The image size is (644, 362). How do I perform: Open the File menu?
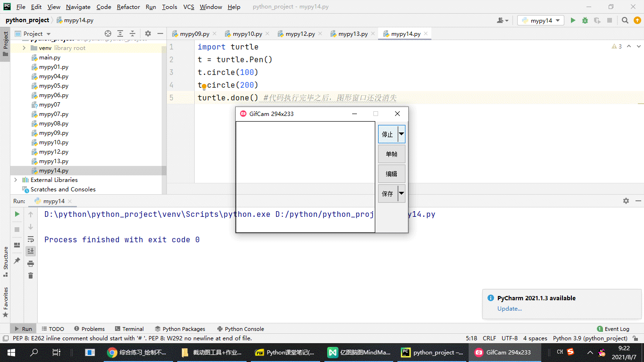(x=21, y=7)
